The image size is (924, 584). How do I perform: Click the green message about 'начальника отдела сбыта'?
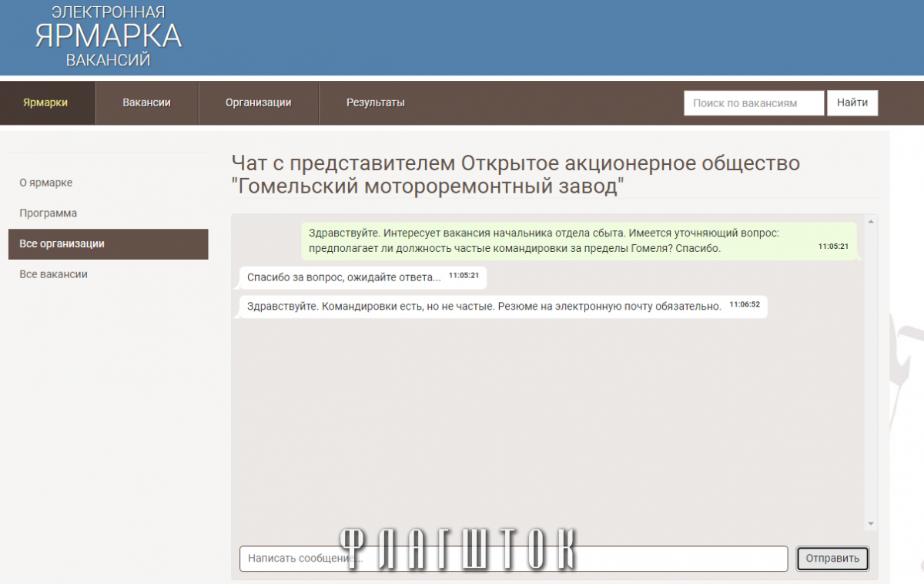click(578, 240)
